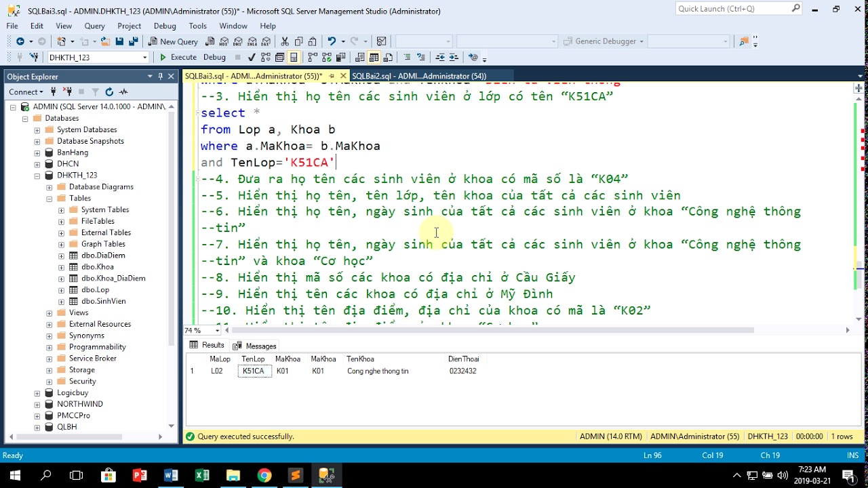Click the DMX query icon
This screenshot has width=868, height=488.
[239, 41]
